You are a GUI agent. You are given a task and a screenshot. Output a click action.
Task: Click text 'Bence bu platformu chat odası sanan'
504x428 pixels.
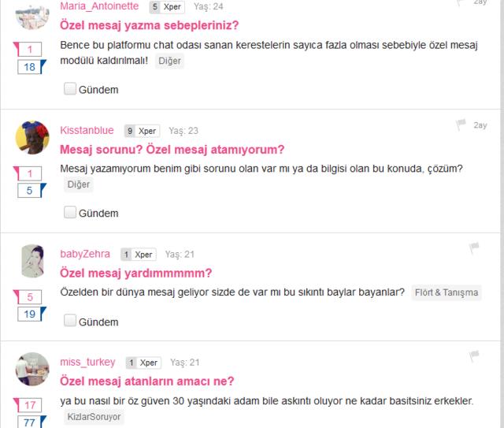click(x=147, y=45)
